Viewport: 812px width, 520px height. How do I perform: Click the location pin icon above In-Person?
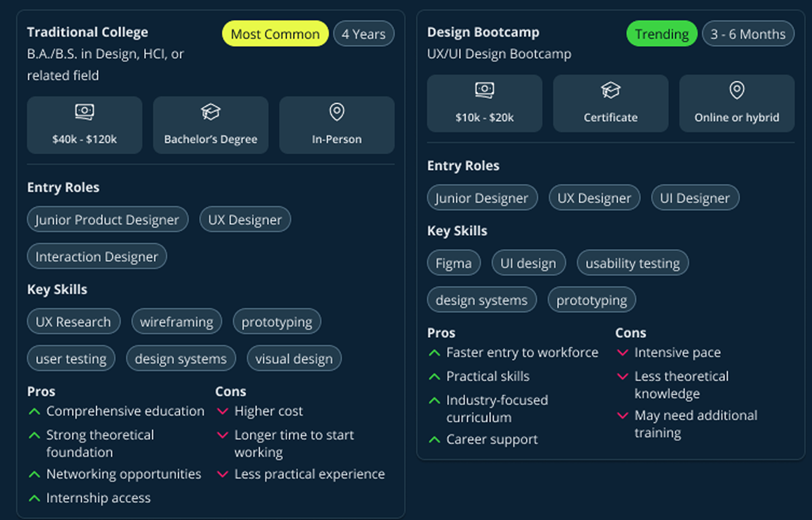click(x=337, y=112)
